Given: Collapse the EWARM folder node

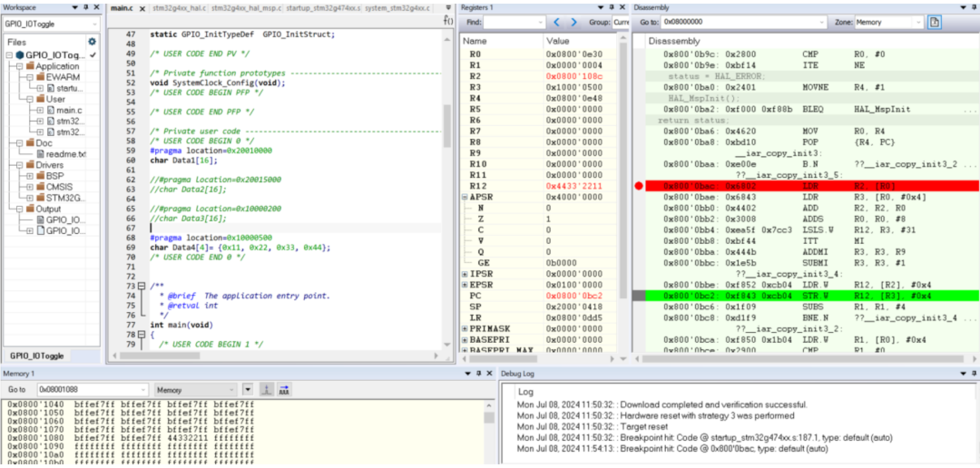Looking at the screenshot, I should [x=30, y=77].
